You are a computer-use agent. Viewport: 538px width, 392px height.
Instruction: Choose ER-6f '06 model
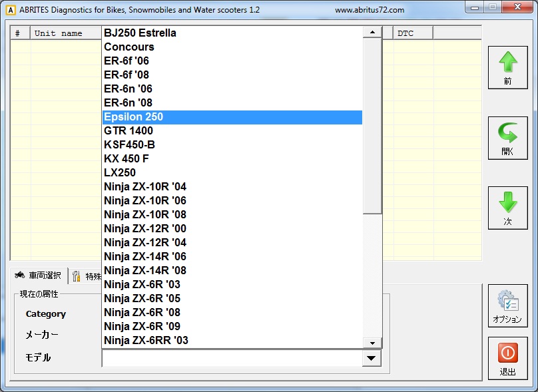(232, 61)
